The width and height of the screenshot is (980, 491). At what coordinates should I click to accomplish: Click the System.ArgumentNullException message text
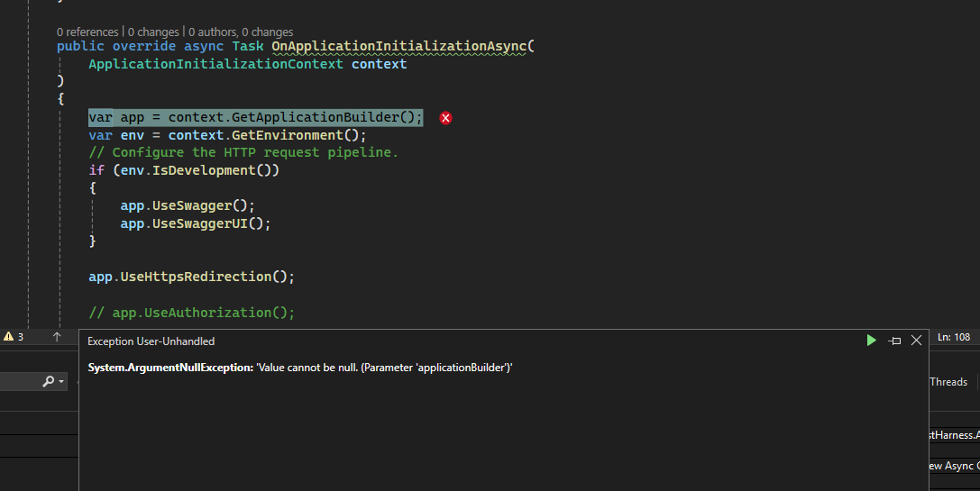(x=300, y=368)
